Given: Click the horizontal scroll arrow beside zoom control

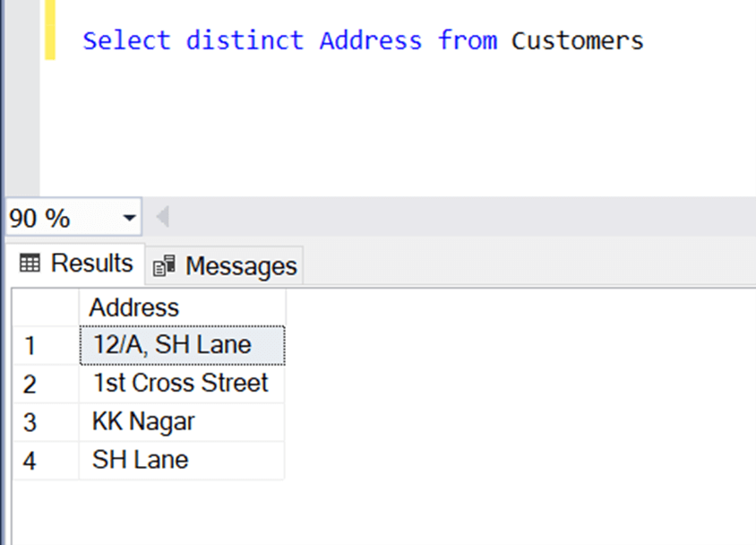Looking at the screenshot, I should click(161, 216).
